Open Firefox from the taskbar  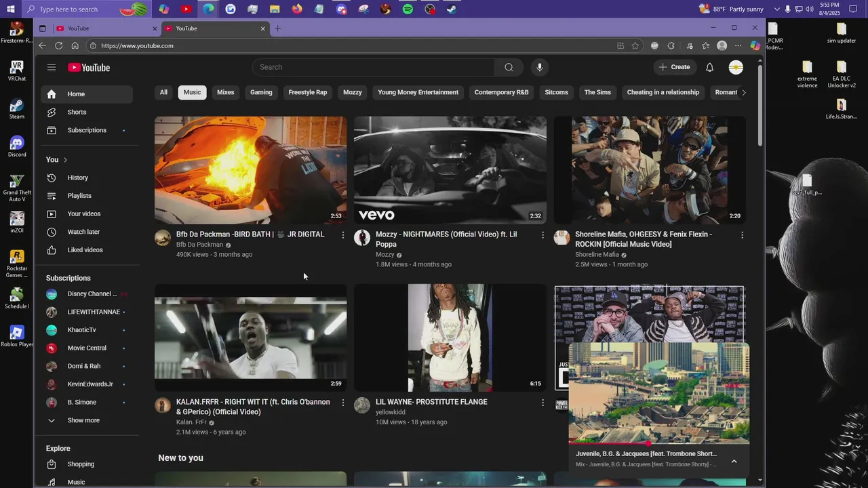click(297, 9)
